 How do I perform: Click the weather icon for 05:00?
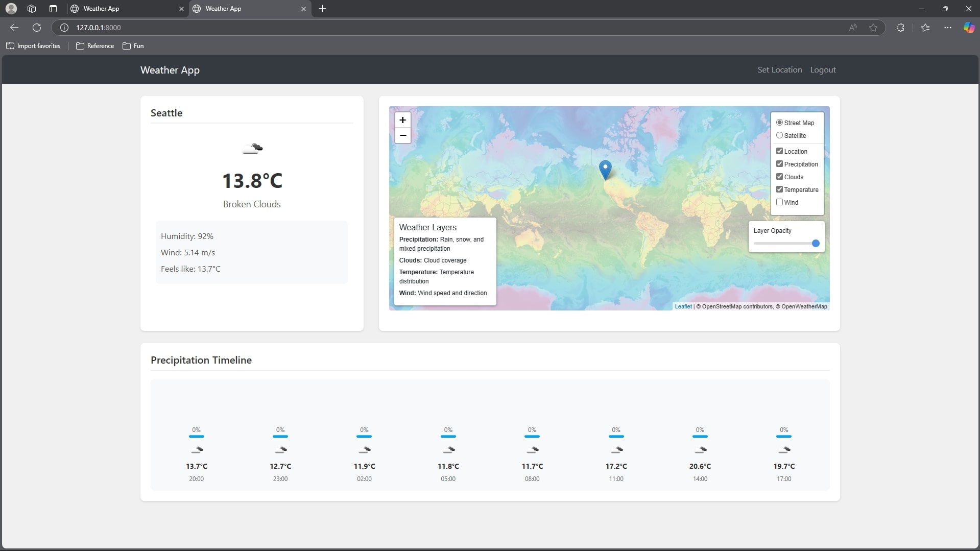(448, 449)
